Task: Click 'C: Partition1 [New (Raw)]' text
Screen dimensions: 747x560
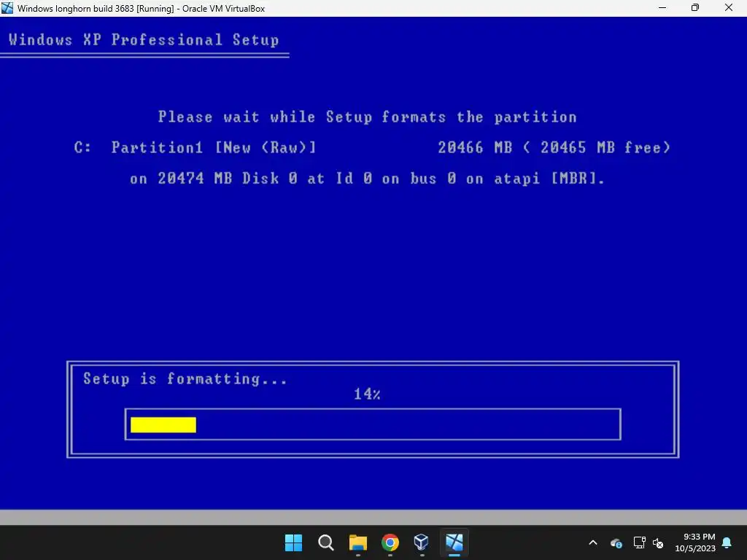Action: pyautogui.click(x=196, y=147)
